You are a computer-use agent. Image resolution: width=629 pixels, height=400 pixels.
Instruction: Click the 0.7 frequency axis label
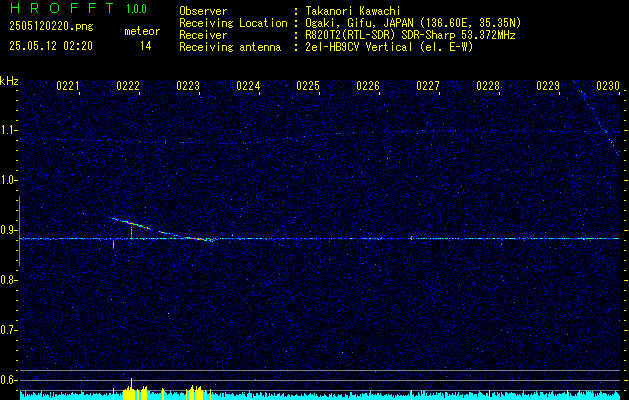pos(8,330)
